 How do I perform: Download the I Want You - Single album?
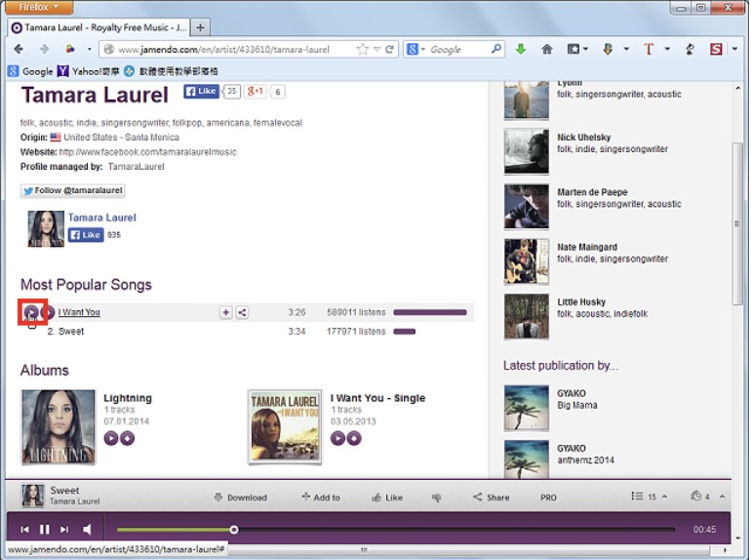tap(354, 438)
